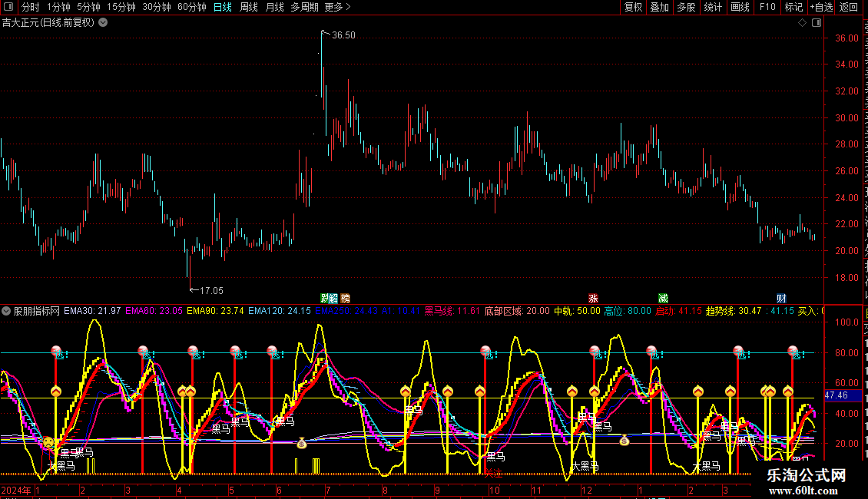Click the diamond marker icon above the price axis
The image size is (868, 499).
point(802,23)
